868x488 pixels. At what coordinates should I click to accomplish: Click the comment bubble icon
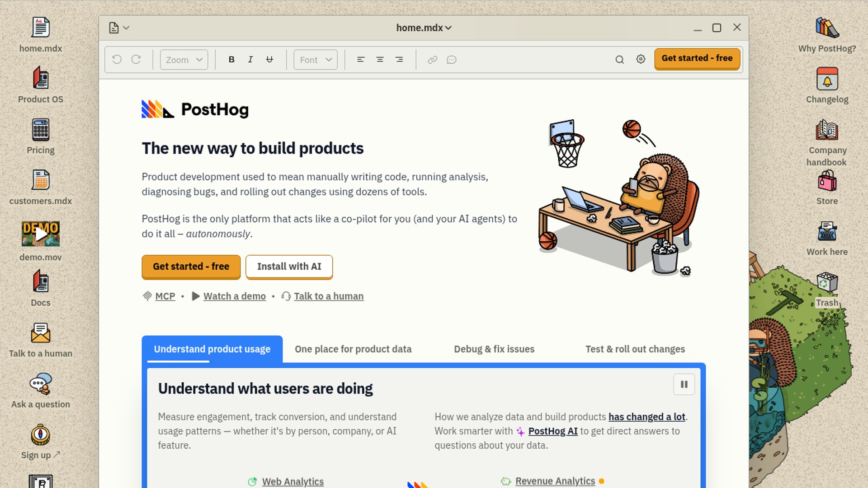tap(452, 60)
